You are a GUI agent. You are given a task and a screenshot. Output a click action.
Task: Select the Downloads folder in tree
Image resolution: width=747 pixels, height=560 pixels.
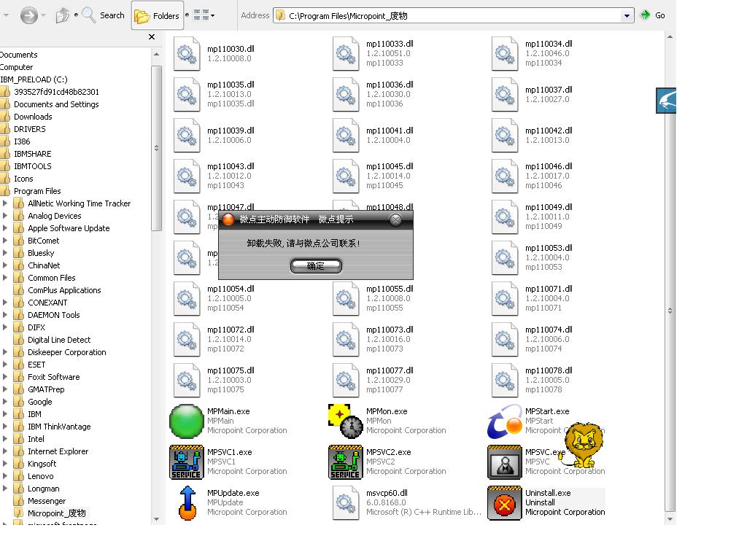[x=33, y=117]
